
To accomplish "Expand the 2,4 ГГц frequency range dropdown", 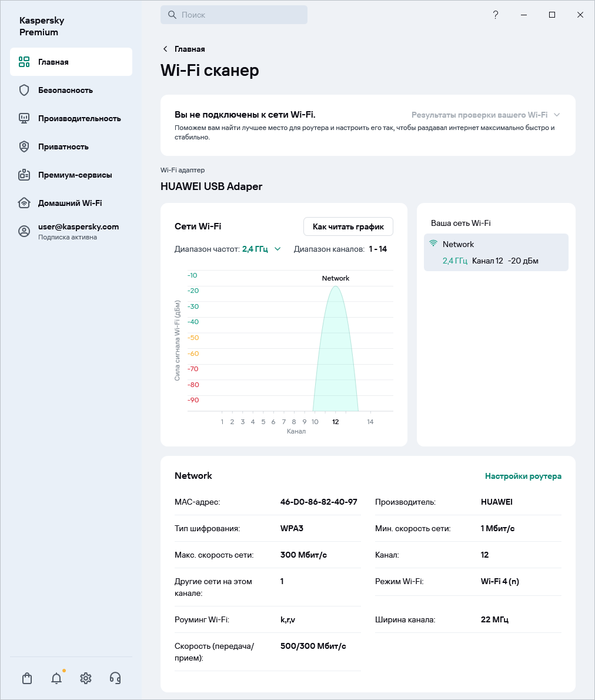I will pyautogui.click(x=277, y=249).
